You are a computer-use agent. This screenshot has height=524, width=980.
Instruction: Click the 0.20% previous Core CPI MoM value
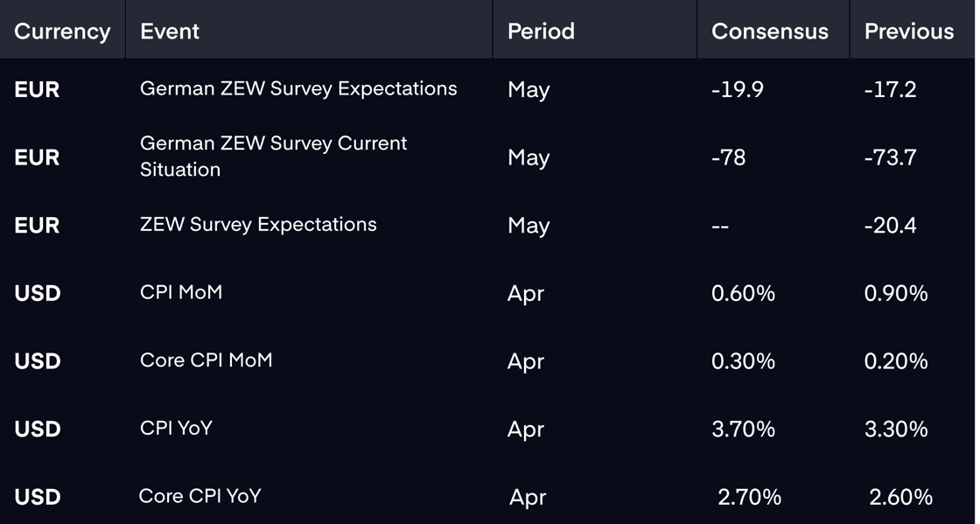pos(896,361)
